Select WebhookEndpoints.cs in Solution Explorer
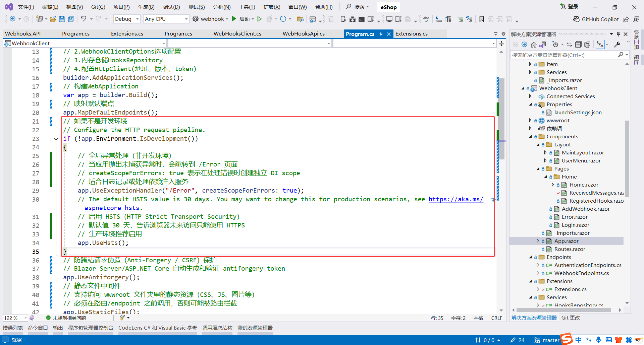 (x=582, y=273)
